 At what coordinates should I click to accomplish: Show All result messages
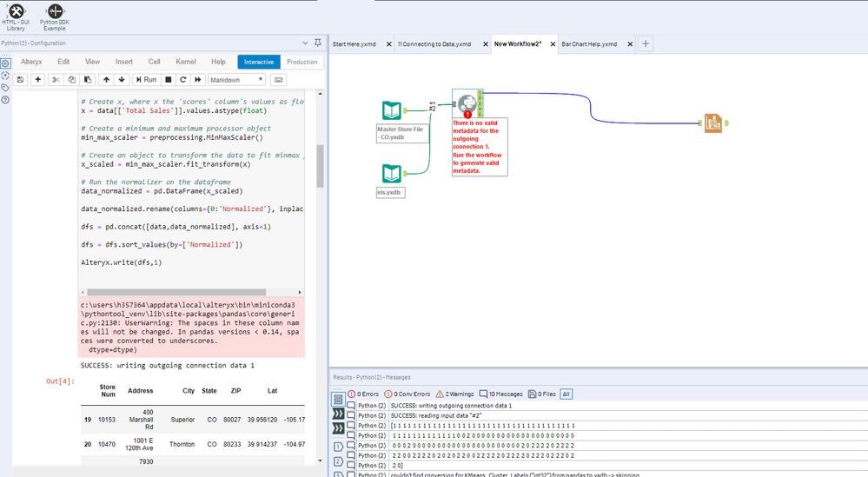[x=566, y=394]
